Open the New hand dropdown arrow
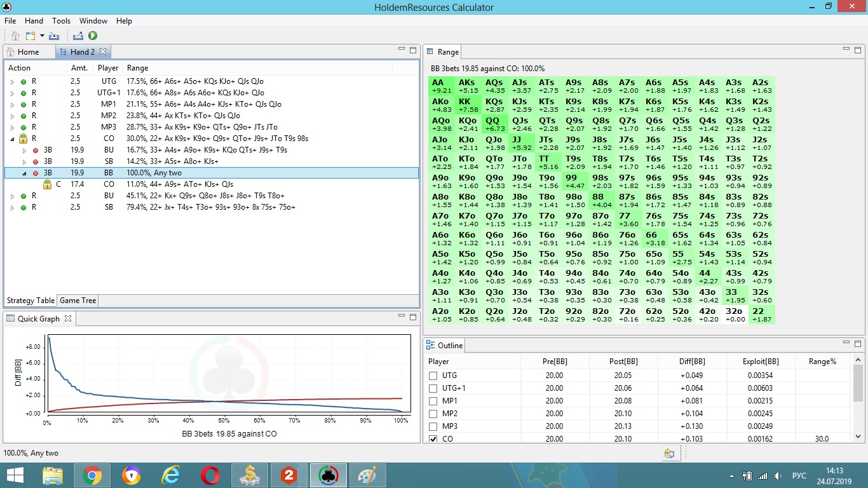This screenshot has width=868, height=488. [42, 36]
